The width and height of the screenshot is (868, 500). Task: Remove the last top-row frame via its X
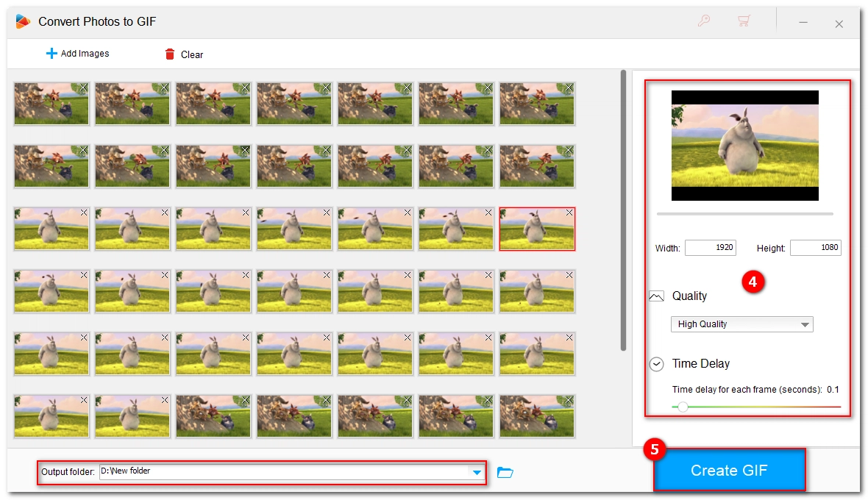(x=569, y=88)
